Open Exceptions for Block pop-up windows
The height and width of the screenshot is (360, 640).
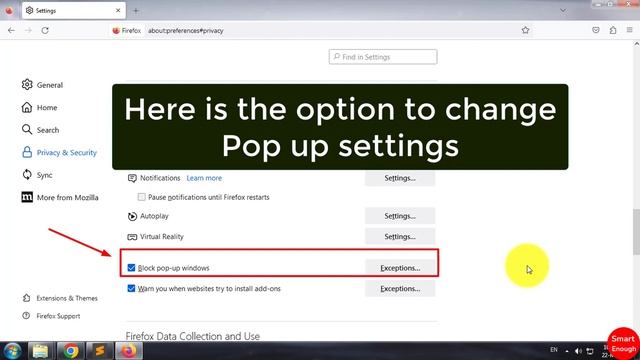(400, 268)
